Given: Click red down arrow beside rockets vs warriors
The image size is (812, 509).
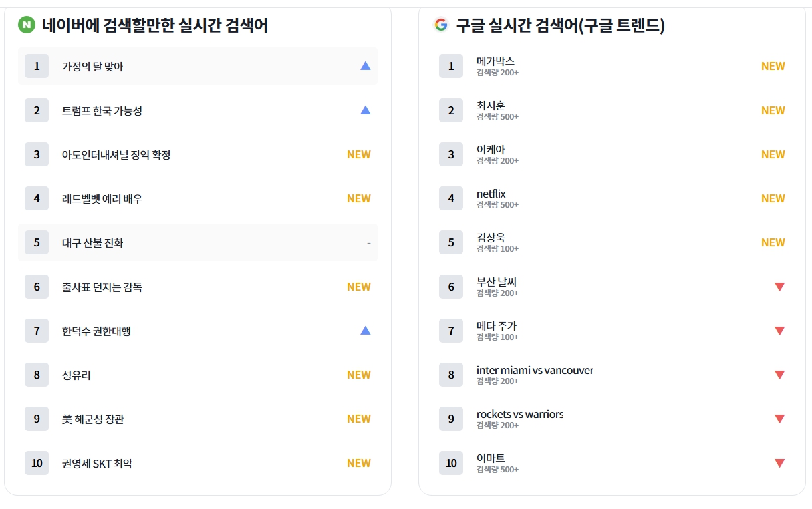Looking at the screenshot, I should click(x=779, y=419).
